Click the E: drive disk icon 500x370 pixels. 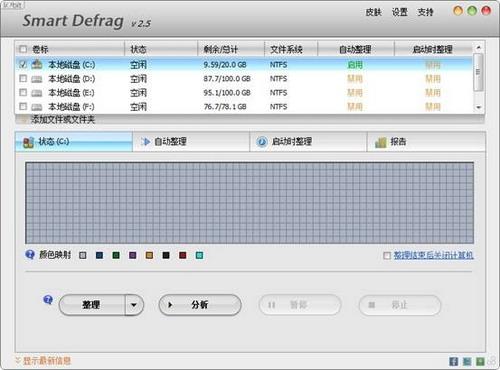pyautogui.click(x=37, y=93)
